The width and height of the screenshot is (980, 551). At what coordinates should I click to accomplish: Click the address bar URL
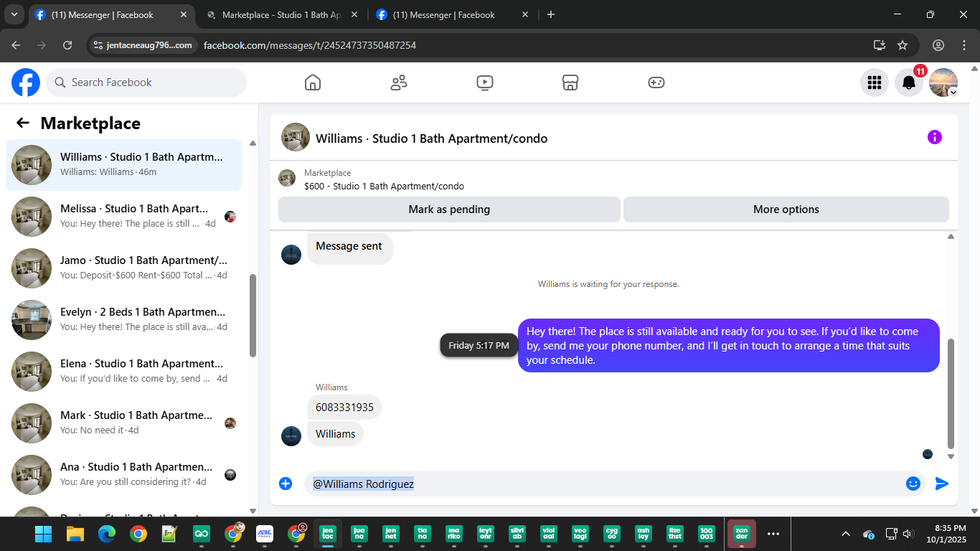click(x=310, y=45)
